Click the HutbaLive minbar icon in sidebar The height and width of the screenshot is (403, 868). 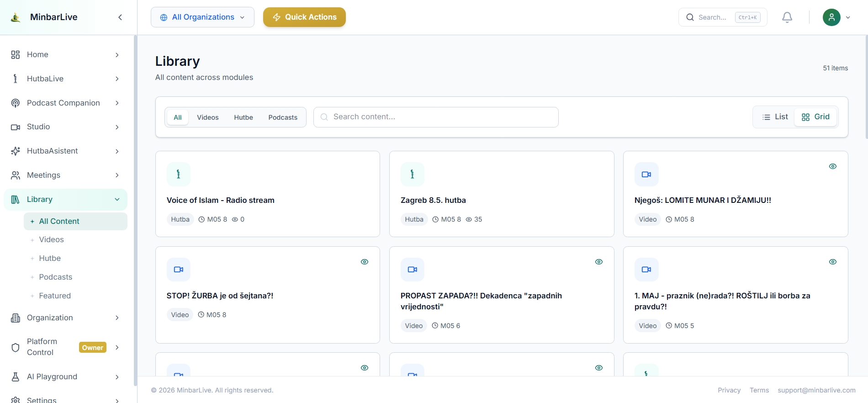tap(16, 79)
